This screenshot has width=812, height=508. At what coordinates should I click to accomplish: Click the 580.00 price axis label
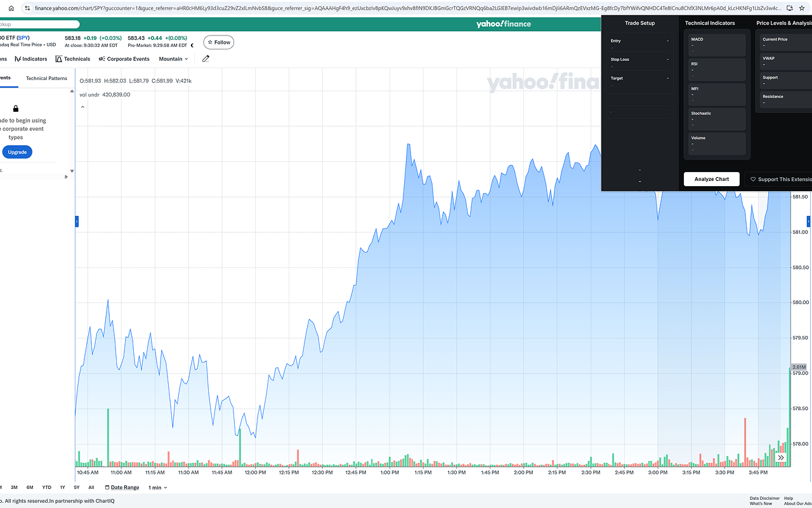click(x=800, y=302)
